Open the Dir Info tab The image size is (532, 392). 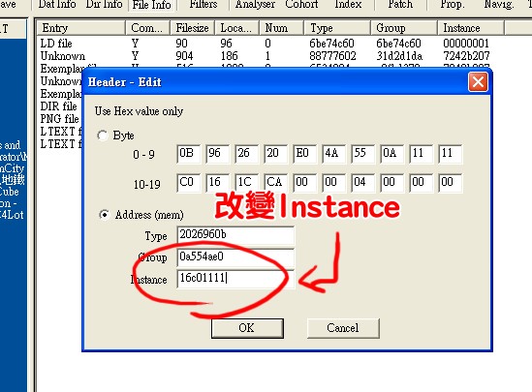tap(104, 5)
